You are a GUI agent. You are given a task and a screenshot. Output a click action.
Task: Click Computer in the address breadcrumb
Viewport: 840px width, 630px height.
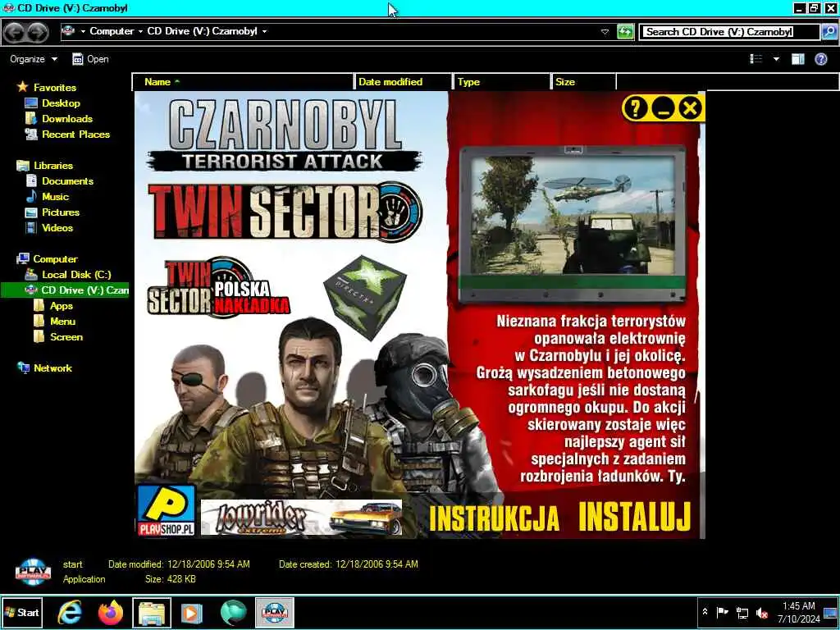tap(112, 31)
